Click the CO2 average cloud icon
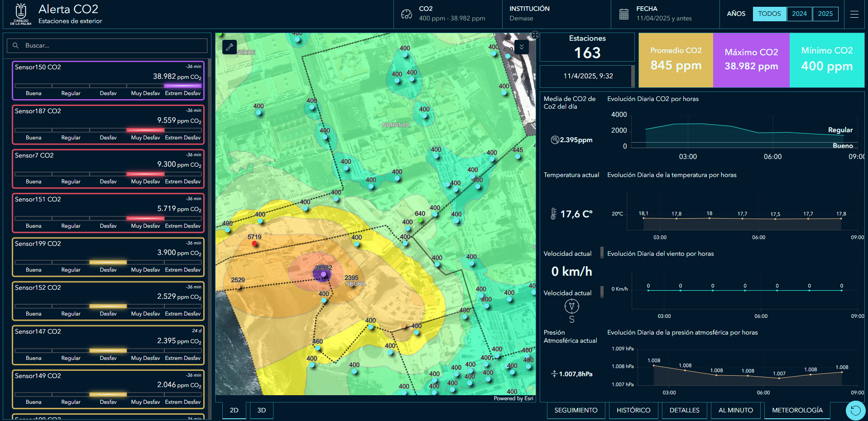This screenshot has height=421, width=868. 555,140
